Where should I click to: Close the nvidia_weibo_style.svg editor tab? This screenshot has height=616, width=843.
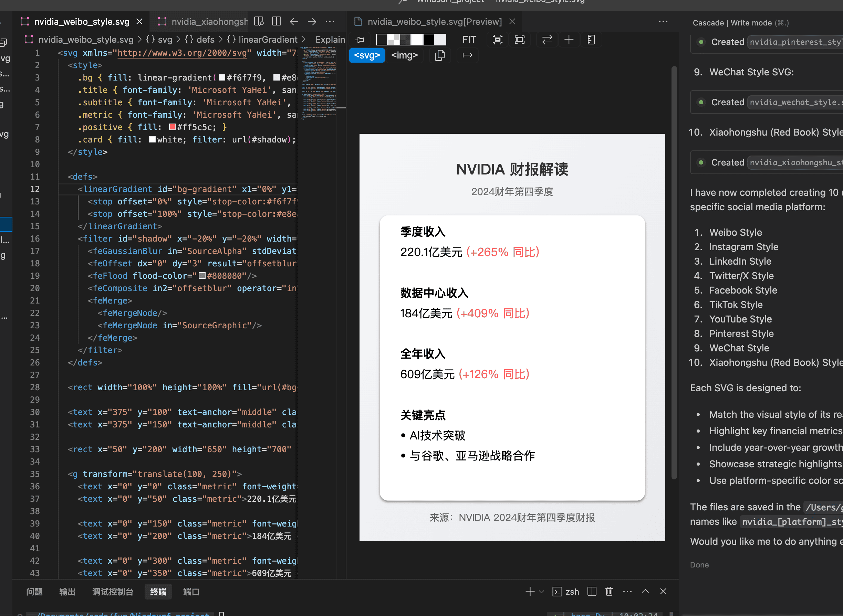[x=139, y=22]
